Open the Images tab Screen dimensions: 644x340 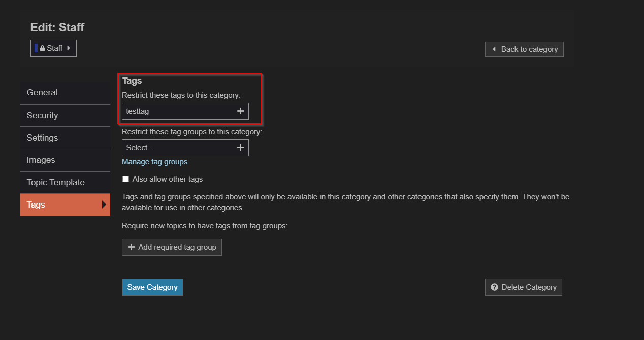pos(65,160)
